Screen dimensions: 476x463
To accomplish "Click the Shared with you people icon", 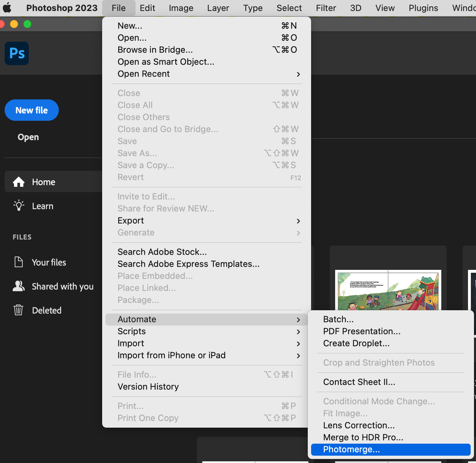I will tap(19, 286).
